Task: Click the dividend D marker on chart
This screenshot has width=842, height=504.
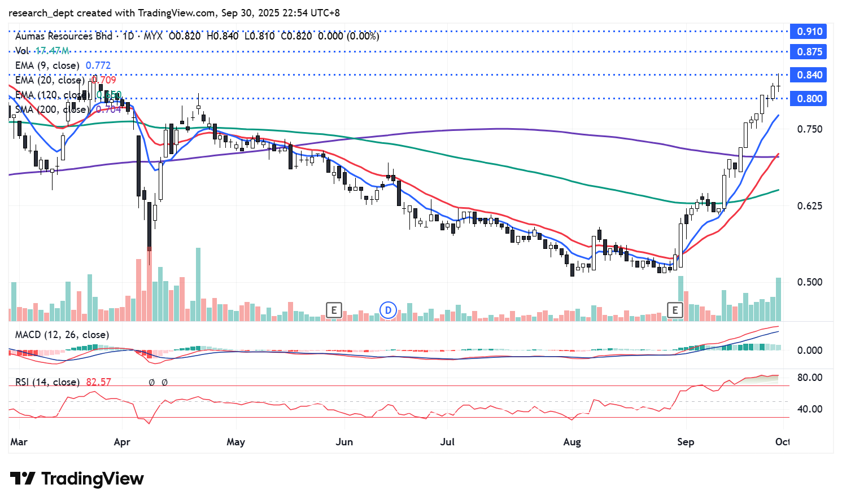Action: tap(388, 310)
